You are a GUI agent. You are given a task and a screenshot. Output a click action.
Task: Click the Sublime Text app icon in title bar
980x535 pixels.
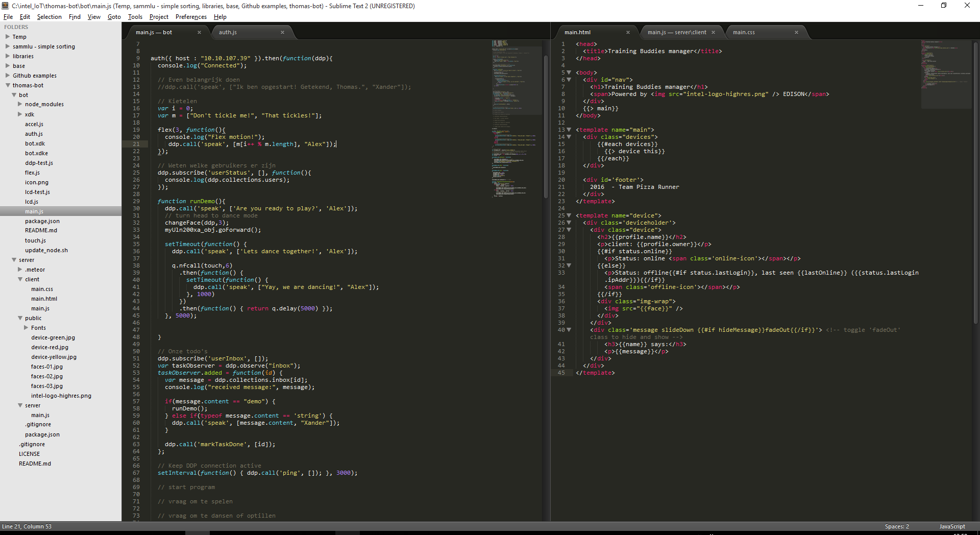point(5,6)
